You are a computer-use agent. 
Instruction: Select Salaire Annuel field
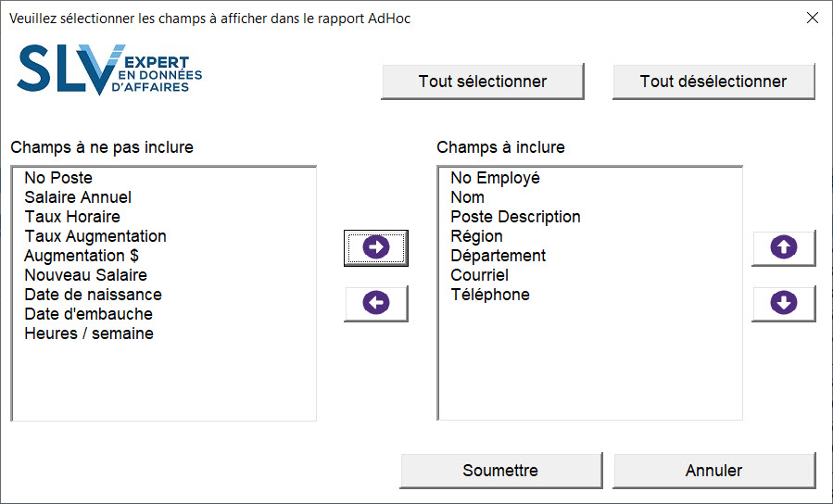pyautogui.click(x=78, y=197)
